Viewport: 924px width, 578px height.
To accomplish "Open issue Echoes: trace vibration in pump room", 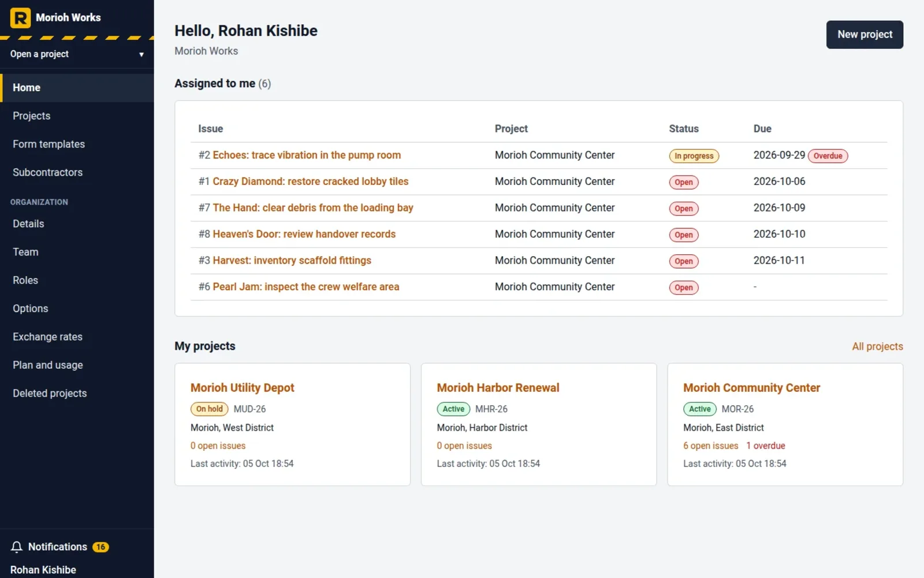I will [307, 155].
